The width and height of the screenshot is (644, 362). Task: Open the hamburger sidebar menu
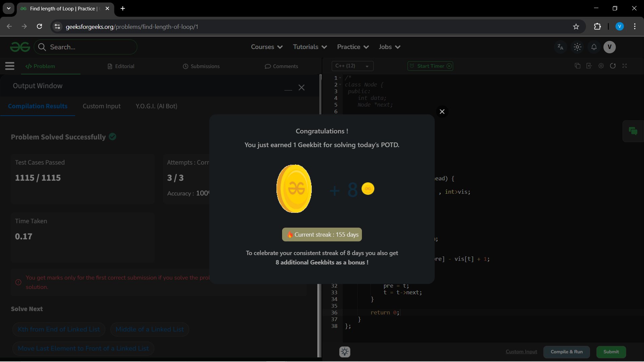pos(10,66)
